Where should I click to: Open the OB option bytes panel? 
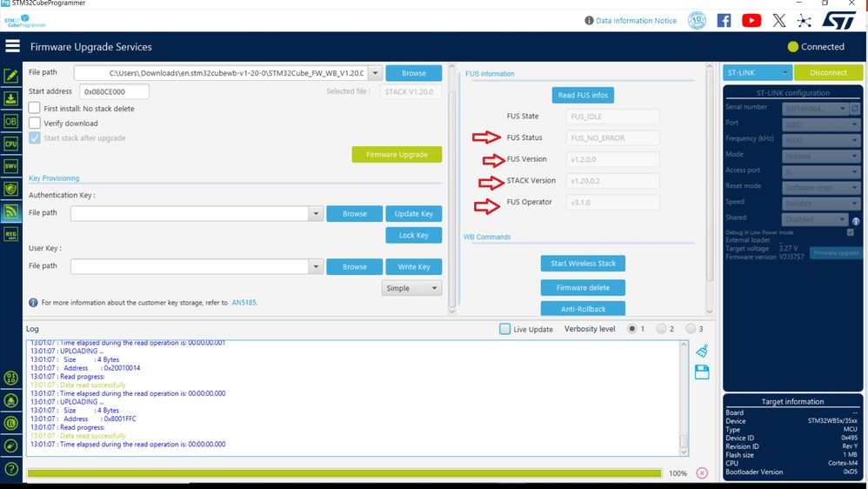pyautogui.click(x=11, y=121)
